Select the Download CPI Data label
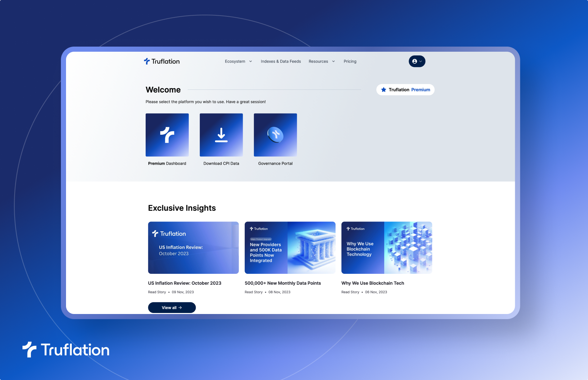The height and width of the screenshot is (380, 588). point(221,164)
